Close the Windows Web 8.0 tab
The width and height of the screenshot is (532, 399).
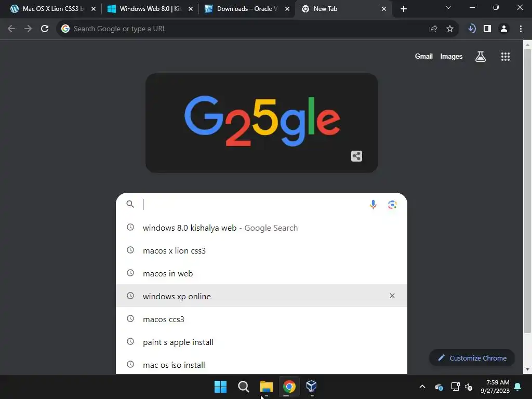pos(191,9)
